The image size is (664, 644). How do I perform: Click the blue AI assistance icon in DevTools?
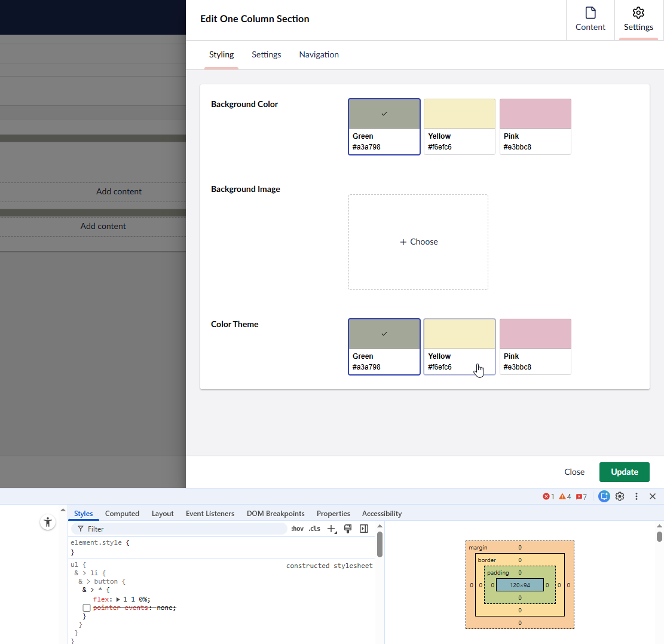pos(604,496)
